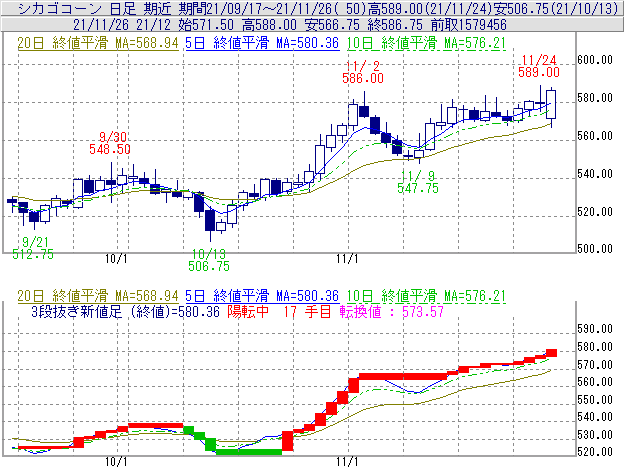This screenshot has height=475, width=624.
Task: Click the 転換値 : 573.57 text
Action: (392, 311)
